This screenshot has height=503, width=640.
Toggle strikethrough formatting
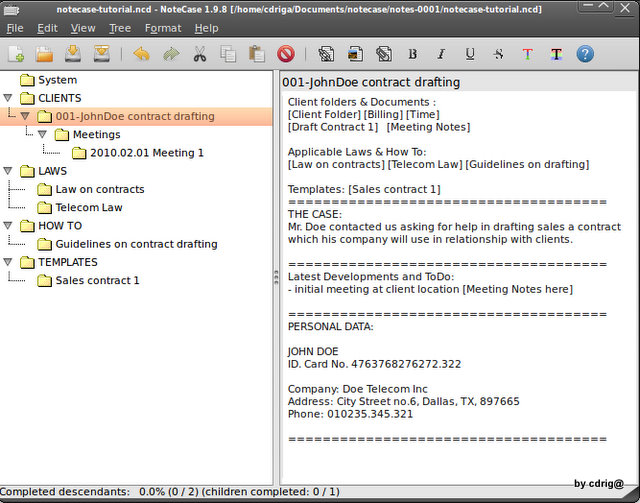498,54
